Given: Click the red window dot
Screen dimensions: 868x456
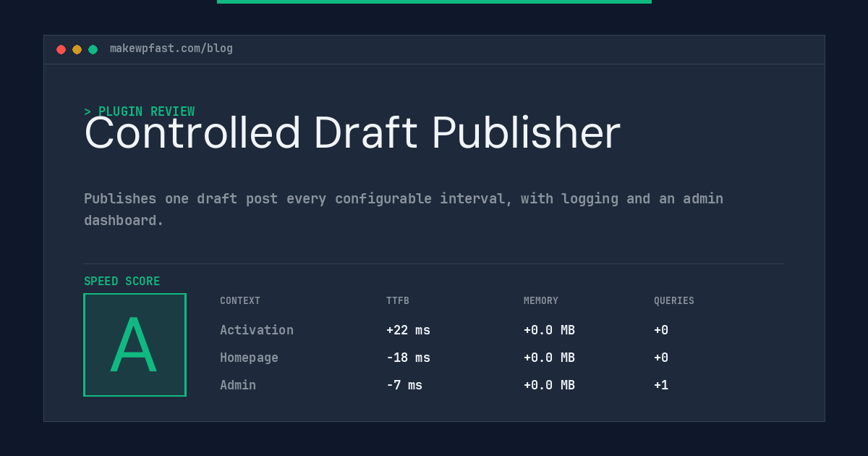Looking at the screenshot, I should (x=61, y=49).
